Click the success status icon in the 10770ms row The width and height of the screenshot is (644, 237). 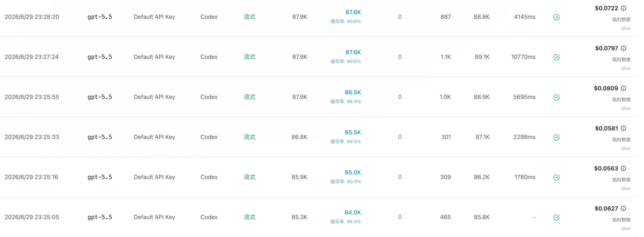(556, 57)
